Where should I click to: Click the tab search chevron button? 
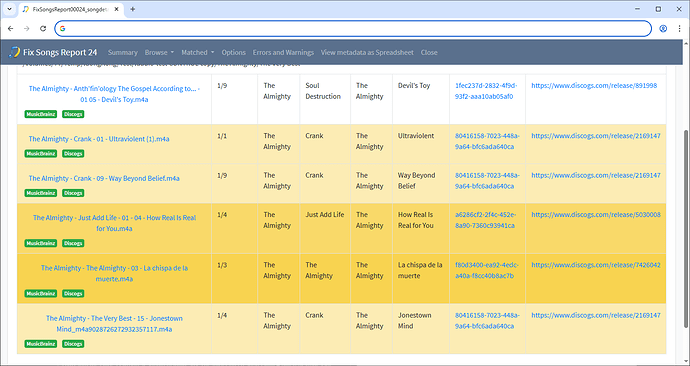pos(9,9)
